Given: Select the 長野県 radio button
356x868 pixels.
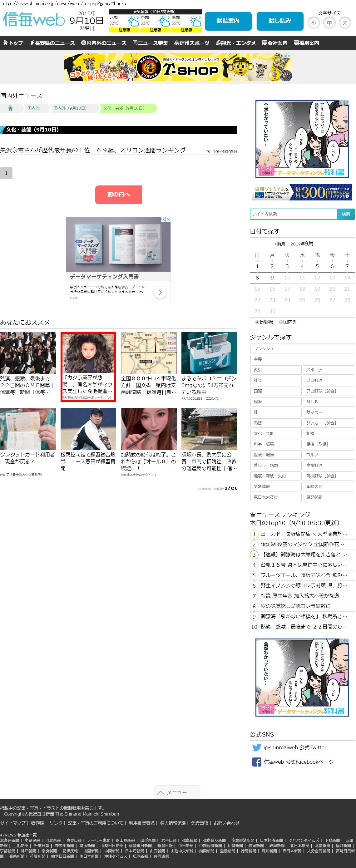Looking at the screenshot, I should pos(257,322).
